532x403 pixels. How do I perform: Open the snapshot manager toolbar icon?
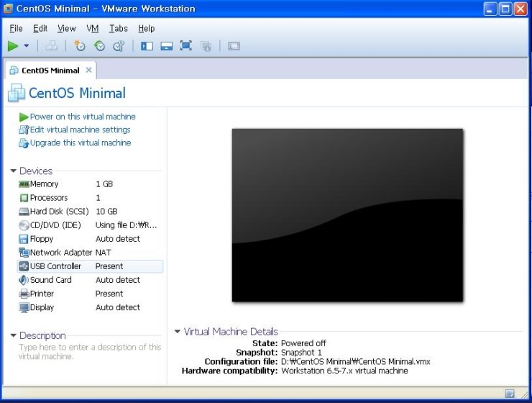(119, 46)
